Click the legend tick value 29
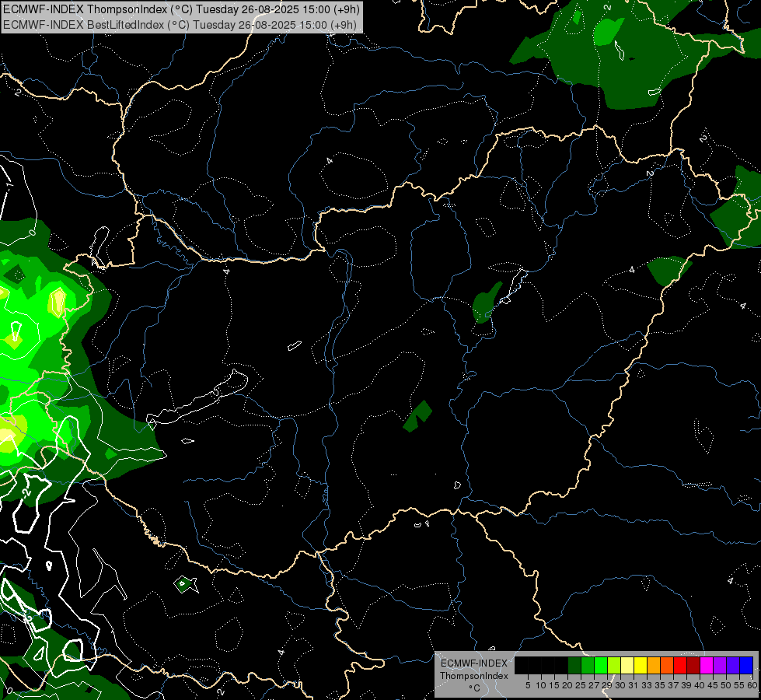Screen dimensions: 761x700 (x=608, y=685)
